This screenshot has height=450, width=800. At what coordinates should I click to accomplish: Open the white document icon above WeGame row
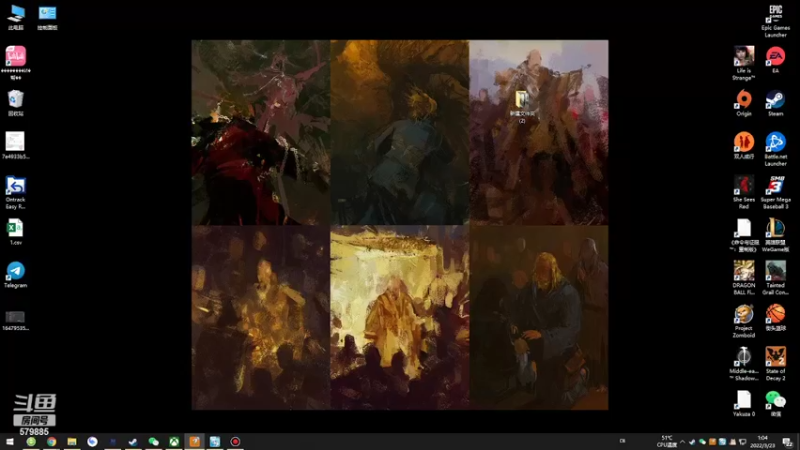point(743,235)
